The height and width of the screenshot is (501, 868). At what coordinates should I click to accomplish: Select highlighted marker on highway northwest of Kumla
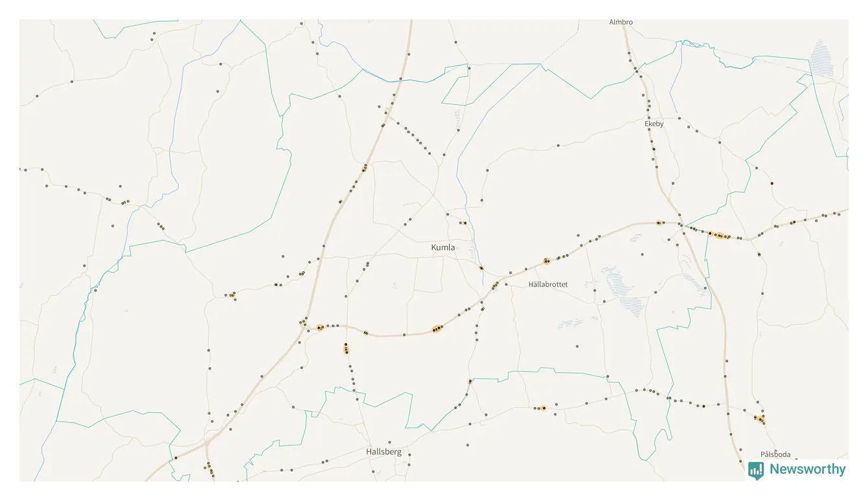pos(364,169)
